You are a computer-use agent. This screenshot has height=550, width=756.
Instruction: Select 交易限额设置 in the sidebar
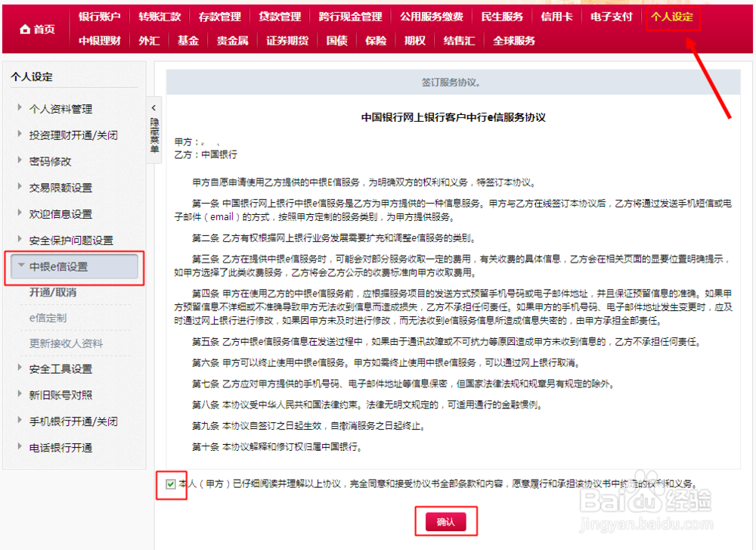(x=60, y=188)
